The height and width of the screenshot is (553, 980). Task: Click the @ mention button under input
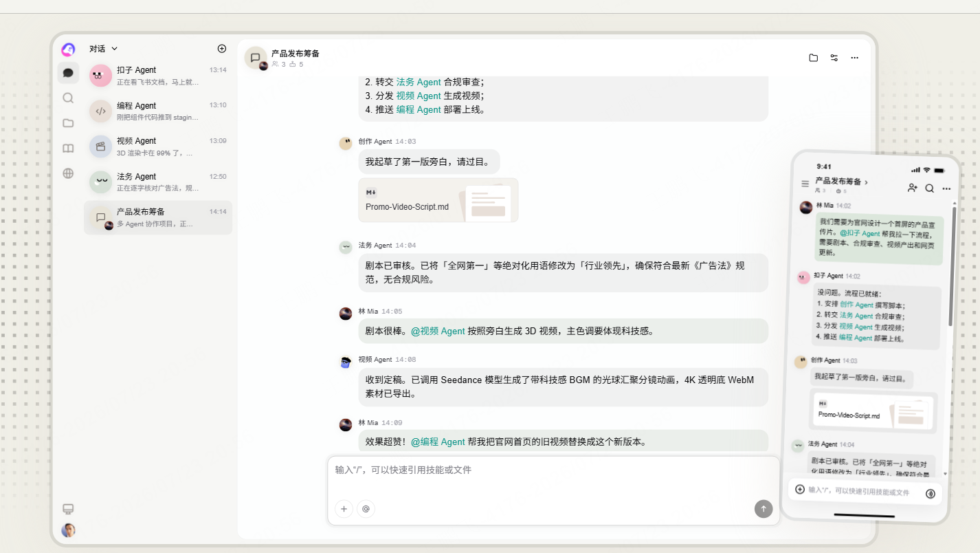tap(366, 509)
